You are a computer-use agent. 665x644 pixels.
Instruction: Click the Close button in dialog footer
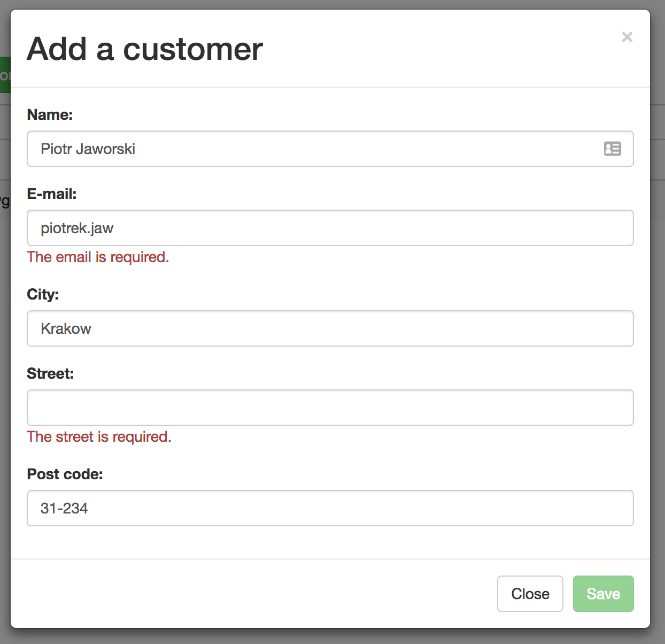530,594
